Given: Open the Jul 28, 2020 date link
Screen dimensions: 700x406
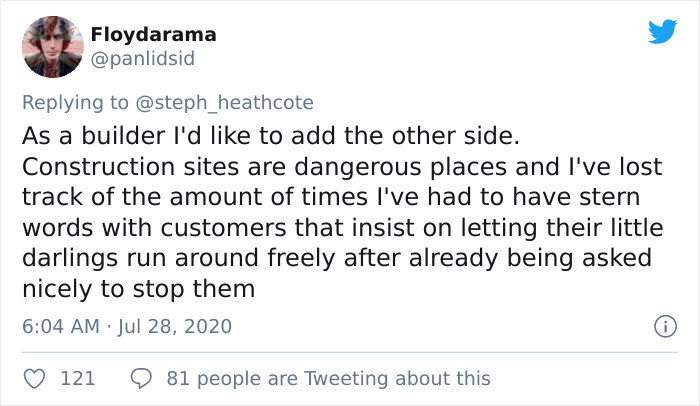Looking at the screenshot, I should 176,326.
